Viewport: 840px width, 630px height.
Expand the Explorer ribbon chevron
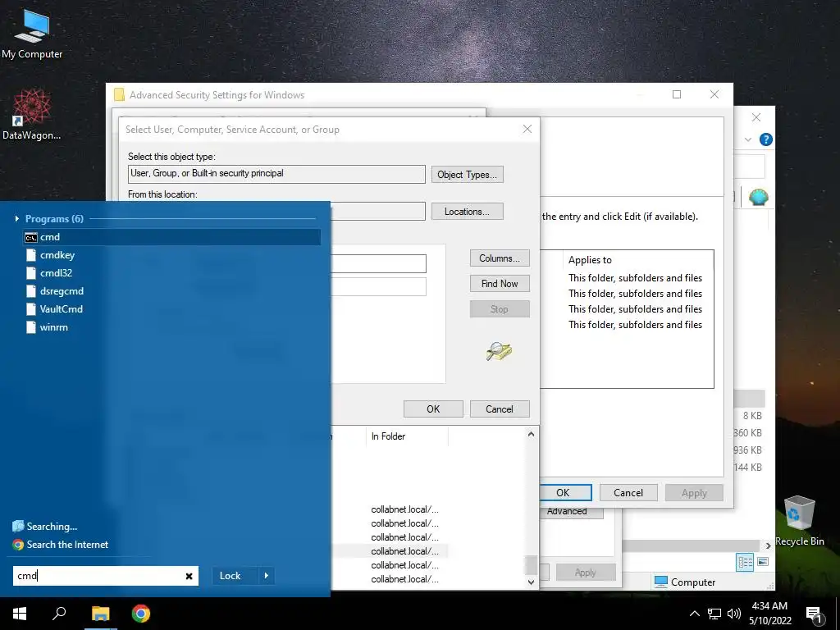coord(748,139)
